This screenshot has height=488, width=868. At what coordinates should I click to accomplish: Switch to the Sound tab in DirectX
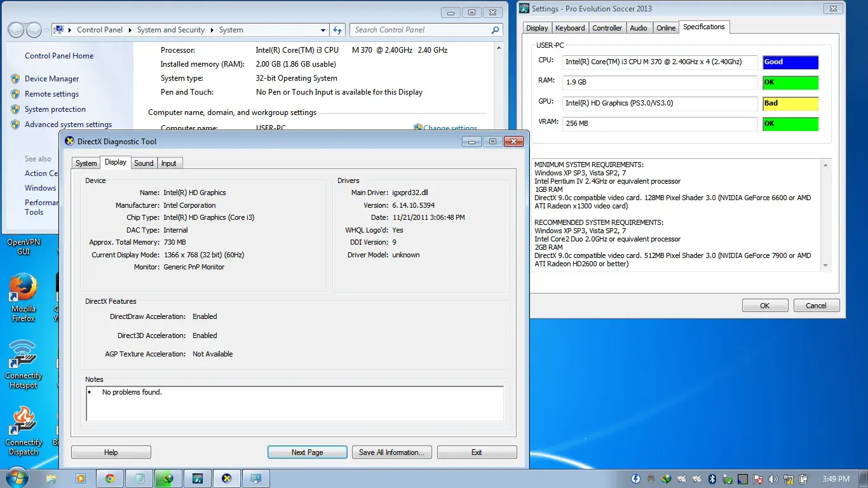pos(144,163)
